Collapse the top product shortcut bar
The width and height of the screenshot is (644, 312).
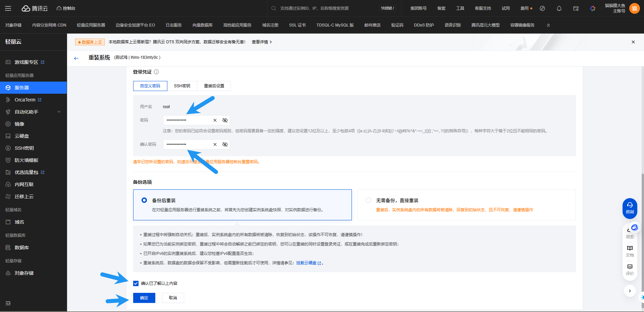pyautogui.click(x=548, y=25)
